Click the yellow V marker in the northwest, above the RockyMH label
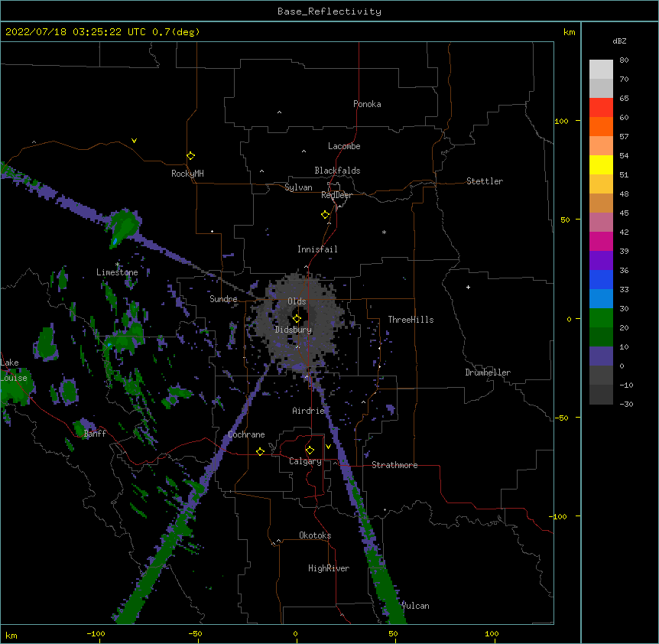This screenshot has height=644, width=659. pos(134,141)
